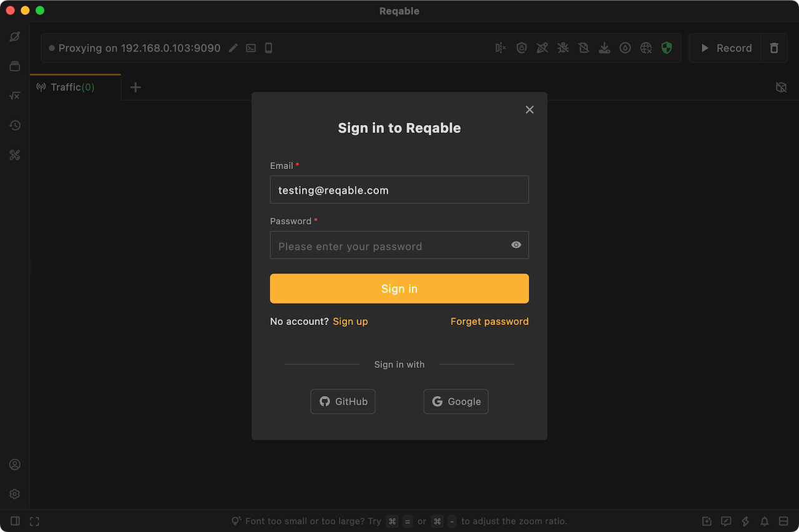Toggle password visibility eye icon
The height and width of the screenshot is (532, 799).
516,245
